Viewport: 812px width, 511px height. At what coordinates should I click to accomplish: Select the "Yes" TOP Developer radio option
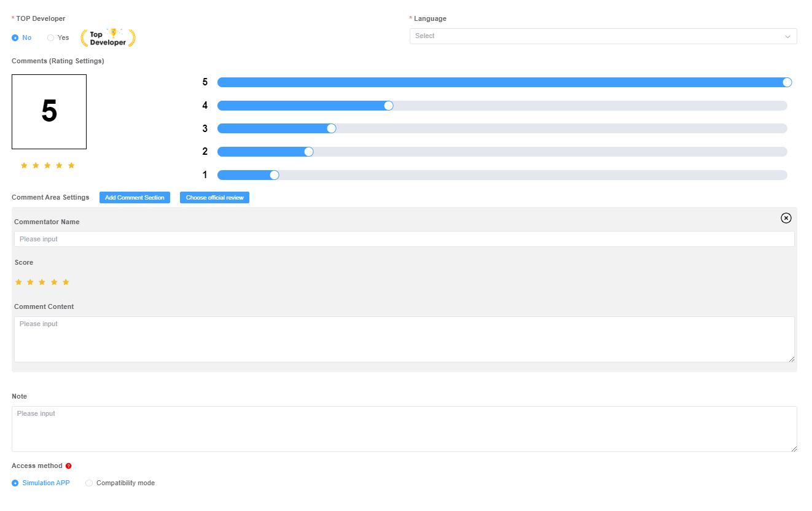58,37
